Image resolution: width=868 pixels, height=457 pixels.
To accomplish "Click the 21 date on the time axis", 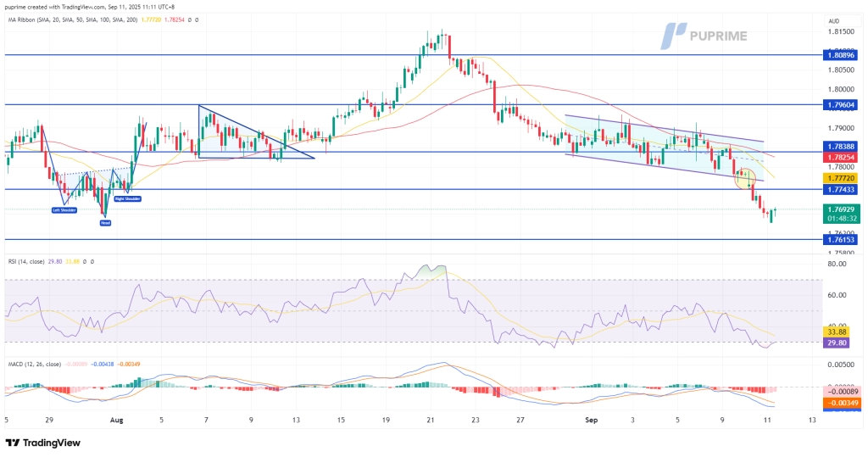I will (x=430, y=421).
